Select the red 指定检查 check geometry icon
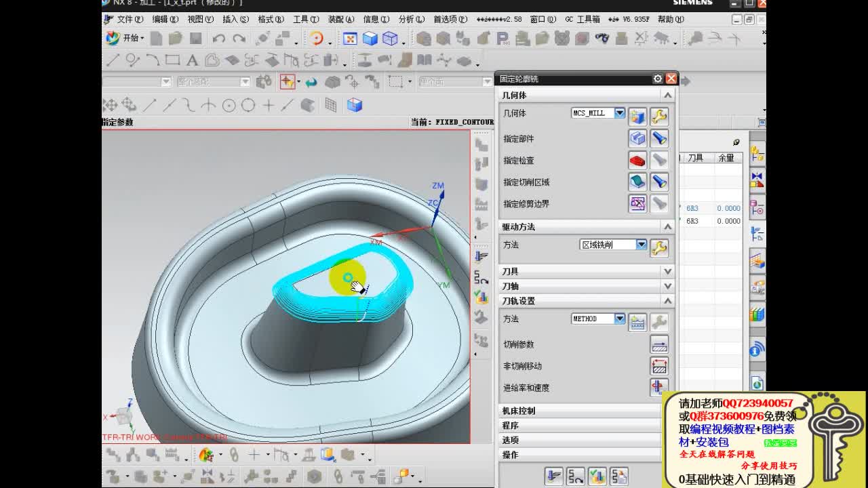This screenshot has height=488, width=868. point(637,160)
